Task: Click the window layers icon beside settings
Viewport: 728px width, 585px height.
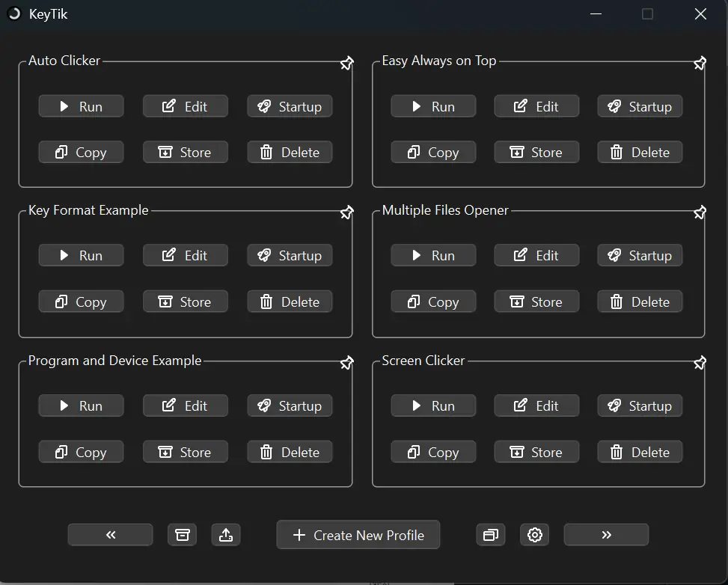Action: point(491,535)
